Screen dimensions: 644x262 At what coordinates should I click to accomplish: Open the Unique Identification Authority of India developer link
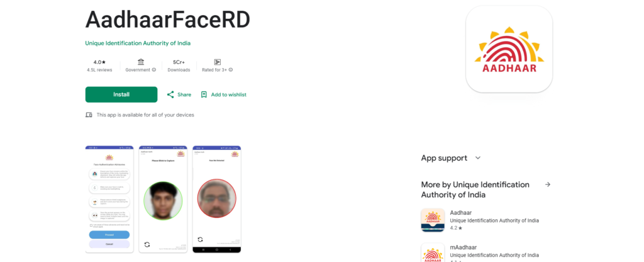(x=138, y=43)
